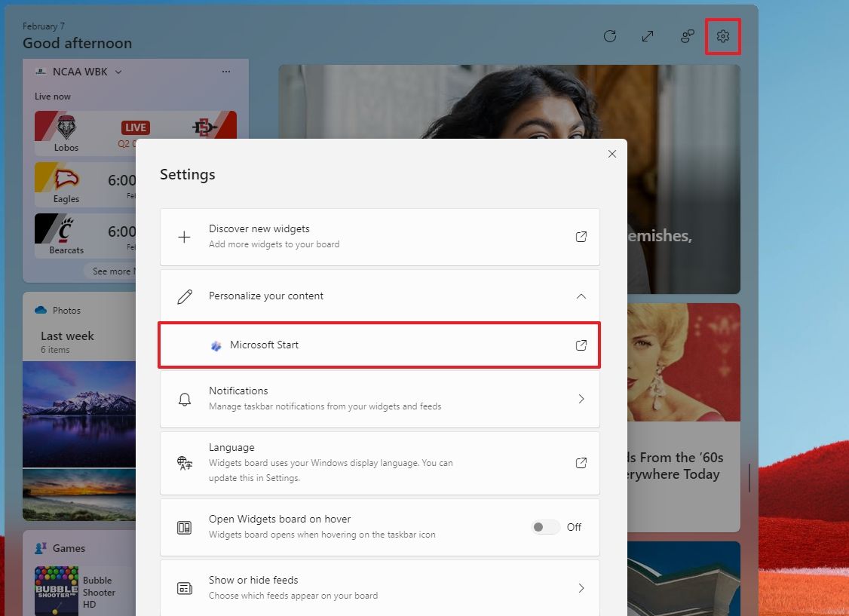Screen dimensions: 849x616
Task: Click the Language translation icon
Action: tap(185, 463)
